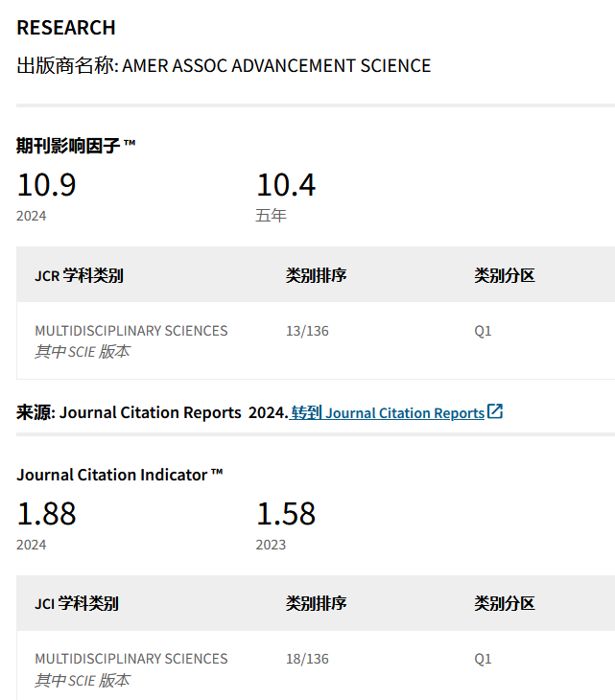Click the 1.88 JCI value for 2024
Screen dimensions: 615x700
coord(46,514)
